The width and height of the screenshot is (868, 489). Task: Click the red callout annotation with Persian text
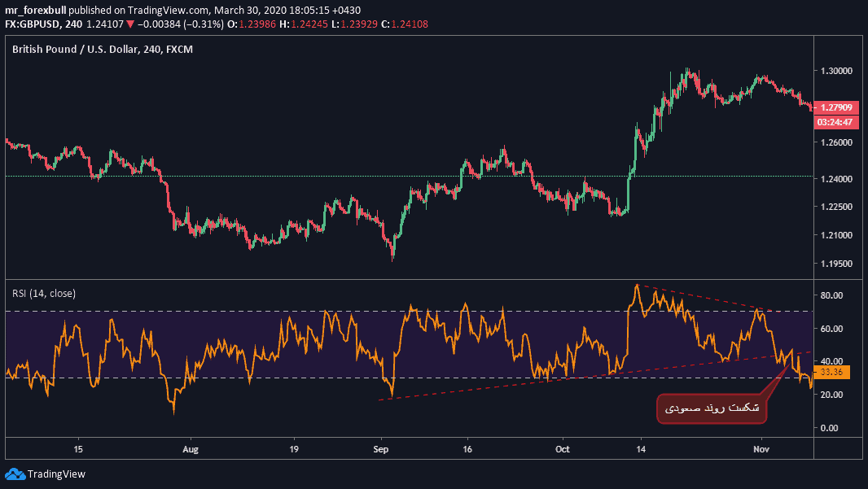(x=712, y=408)
